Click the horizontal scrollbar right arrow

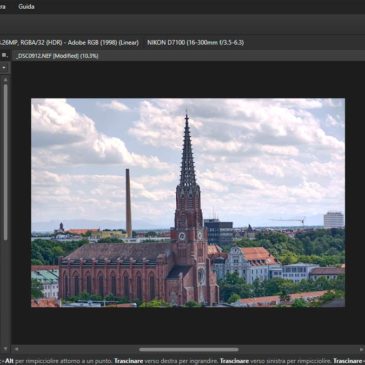point(361,349)
